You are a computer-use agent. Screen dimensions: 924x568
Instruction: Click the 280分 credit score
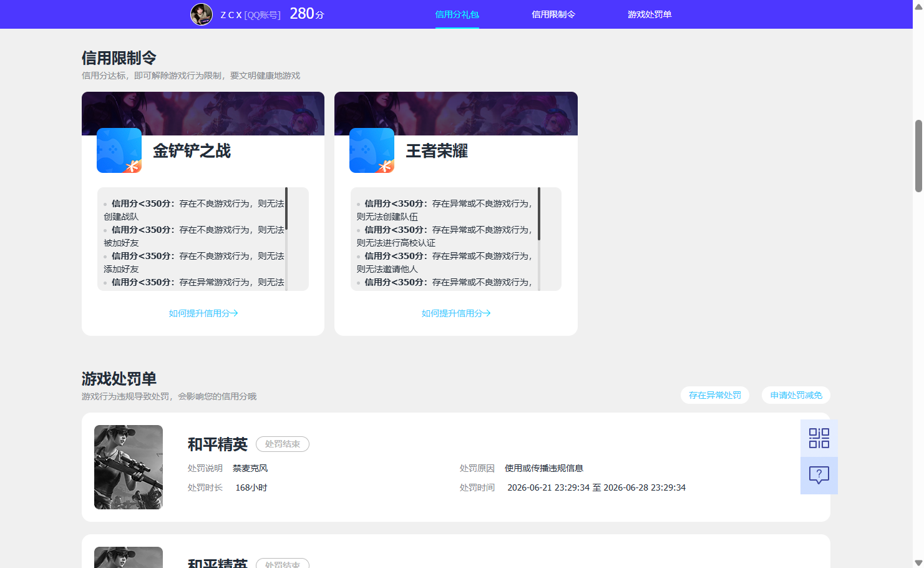click(307, 14)
